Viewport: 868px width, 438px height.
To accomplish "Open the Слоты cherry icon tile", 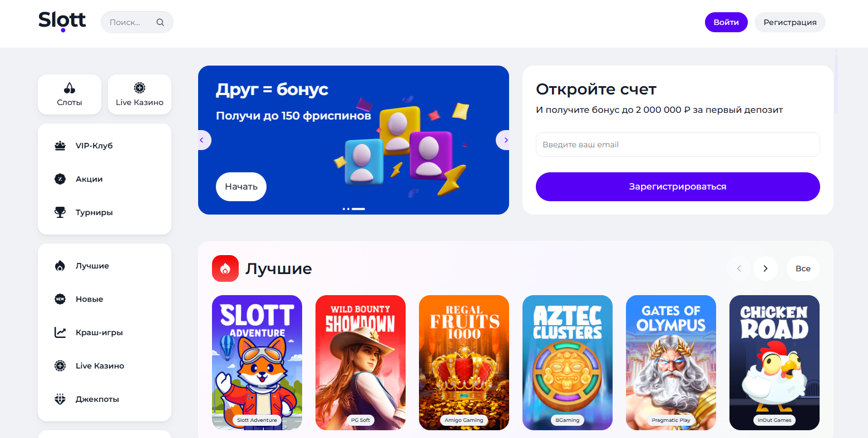I will point(70,94).
